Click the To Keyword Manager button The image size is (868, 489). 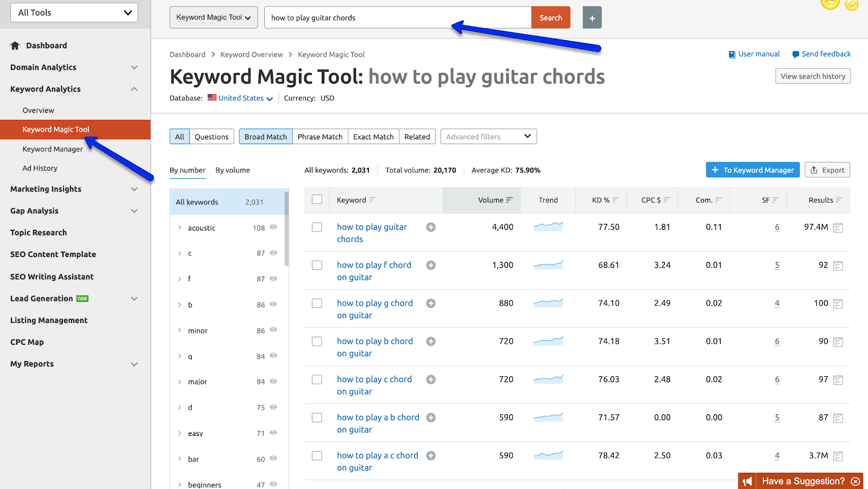click(753, 170)
